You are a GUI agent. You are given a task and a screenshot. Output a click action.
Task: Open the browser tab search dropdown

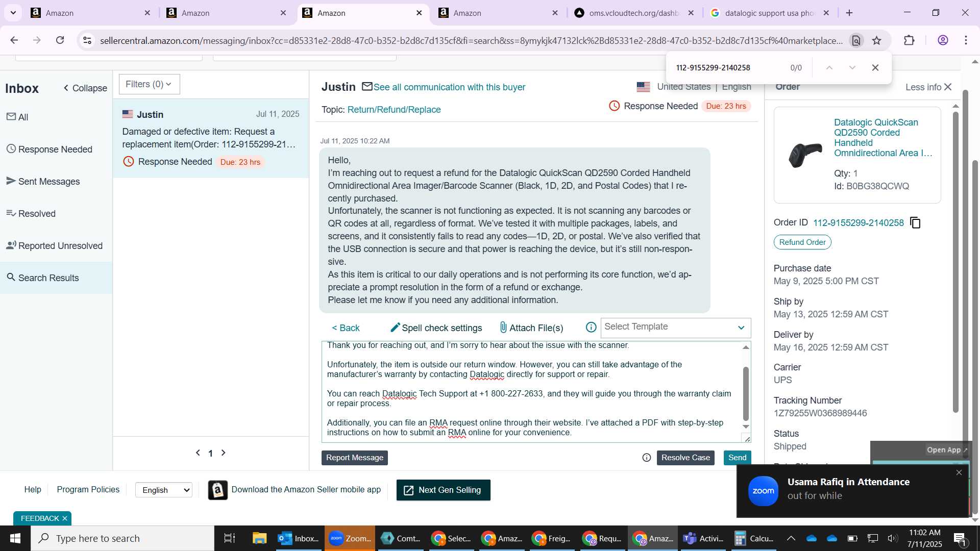point(13,13)
